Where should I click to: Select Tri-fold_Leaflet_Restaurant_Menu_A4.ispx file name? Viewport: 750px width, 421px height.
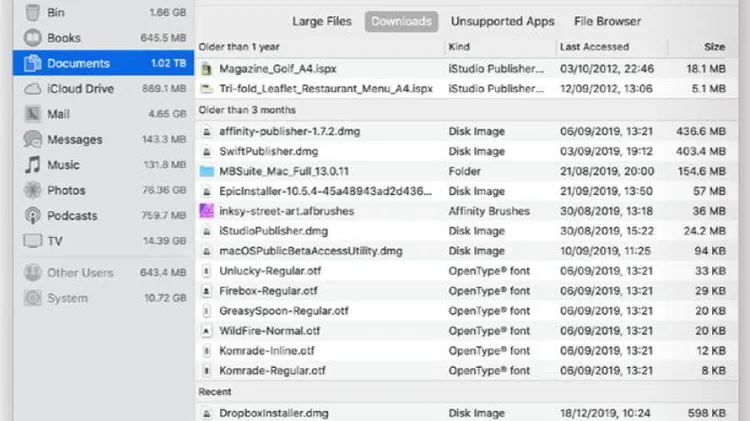coord(326,89)
